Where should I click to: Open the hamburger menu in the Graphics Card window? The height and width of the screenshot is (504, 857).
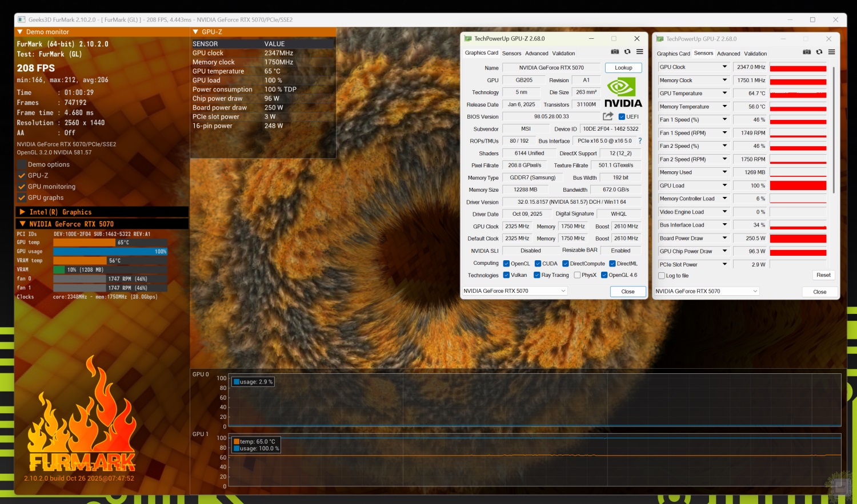640,52
